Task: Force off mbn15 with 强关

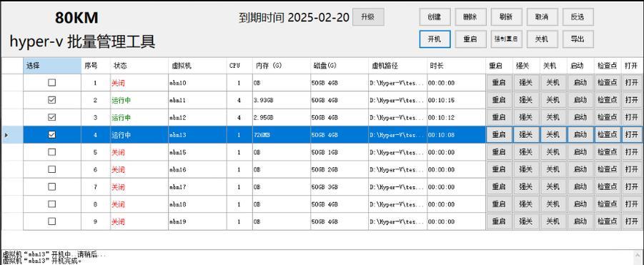Action: click(x=526, y=151)
